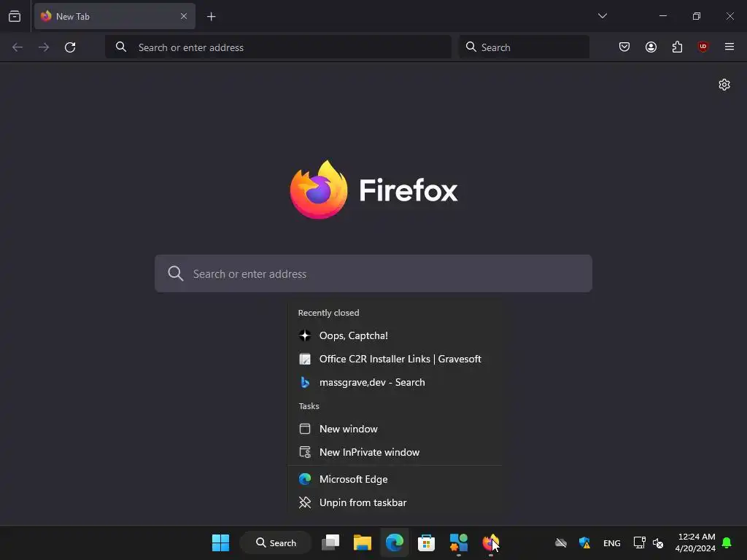This screenshot has width=747, height=560.
Task: Open Task View on the taskbar
Action: pyautogui.click(x=330, y=542)
